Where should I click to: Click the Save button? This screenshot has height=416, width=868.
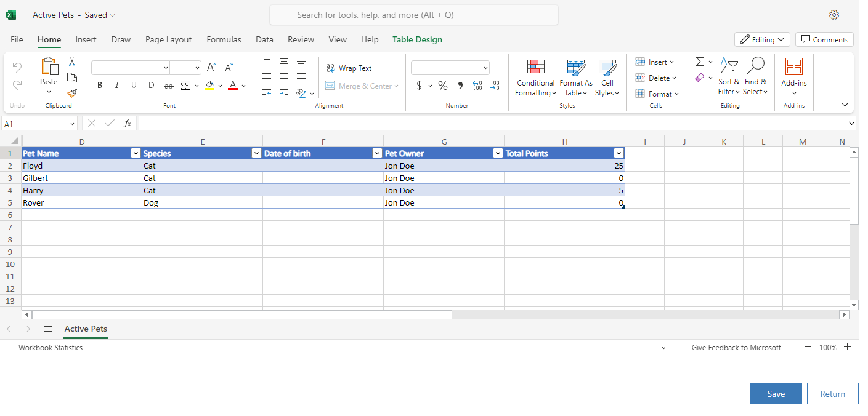click(776, 393)
